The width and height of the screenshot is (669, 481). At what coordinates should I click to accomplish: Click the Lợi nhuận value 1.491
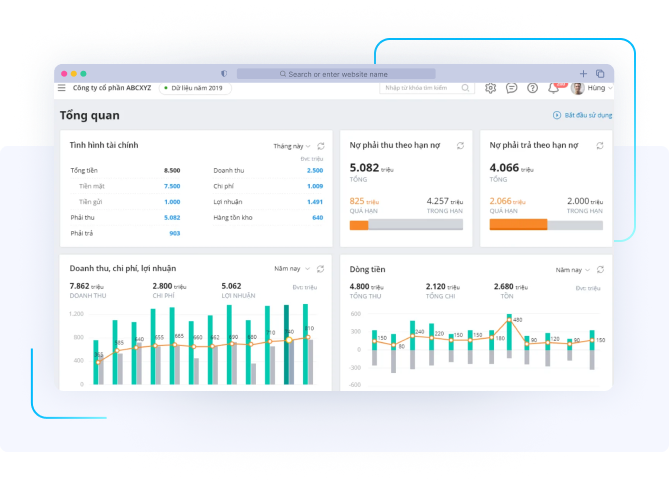(315, 202)
